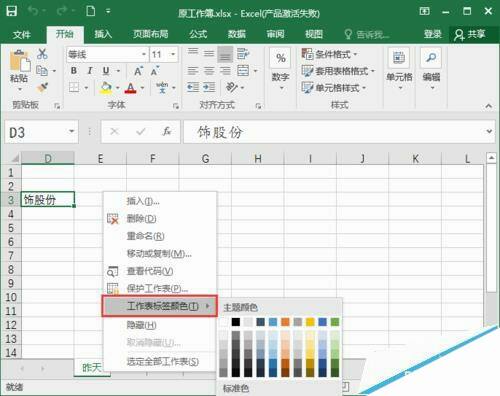This screenshot has height=396, width=500.
Task: Switch to the 公式 Formulas tab
Action: pos(198,34)
